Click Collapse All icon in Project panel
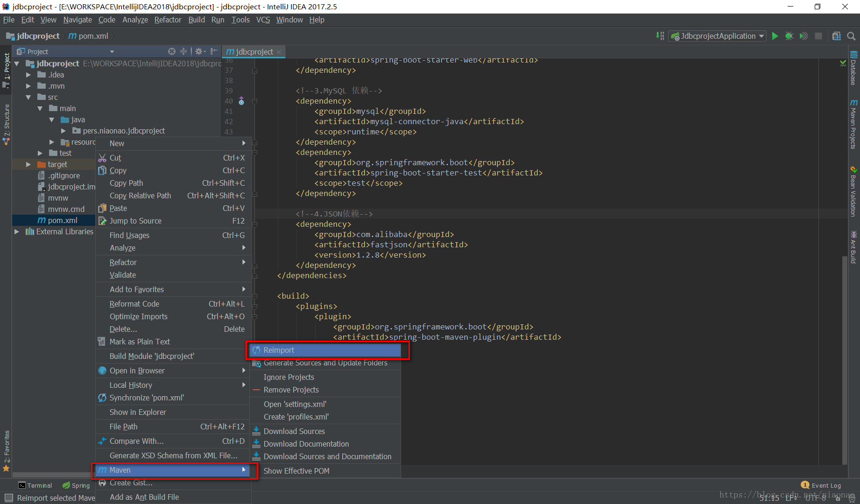The image size is (860, 504). pos(183,51)
